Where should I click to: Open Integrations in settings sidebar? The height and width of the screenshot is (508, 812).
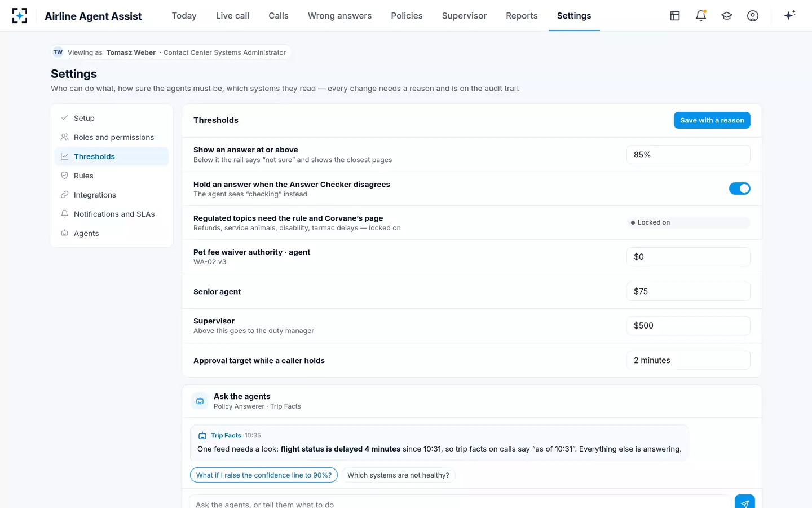point(112,195)
